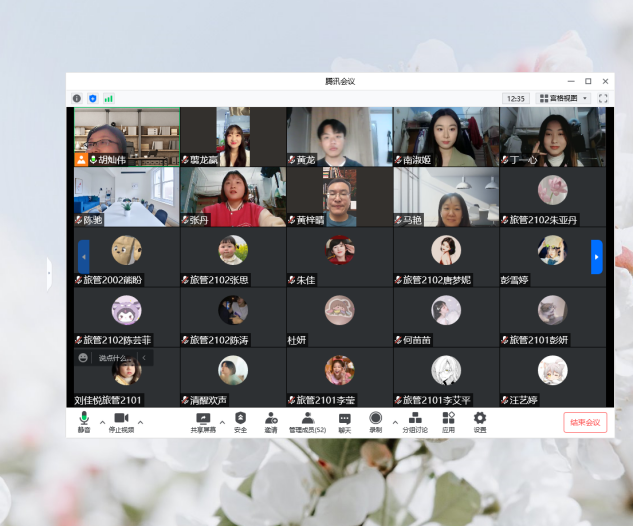Click the 说点什么 chat input field
Screen dimensions: 633x526
coord(114,358)
